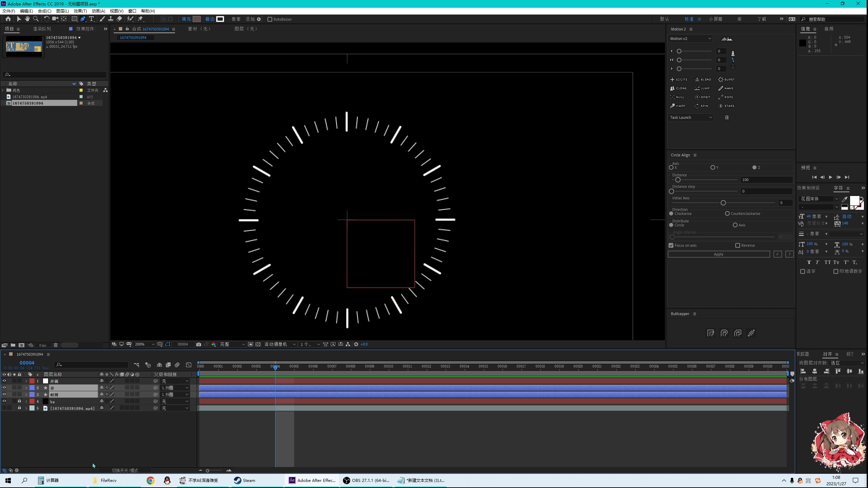Toggle transparency grid in viewer footer
The height and width of the screenshot is (488, 868).
point(258,344)
